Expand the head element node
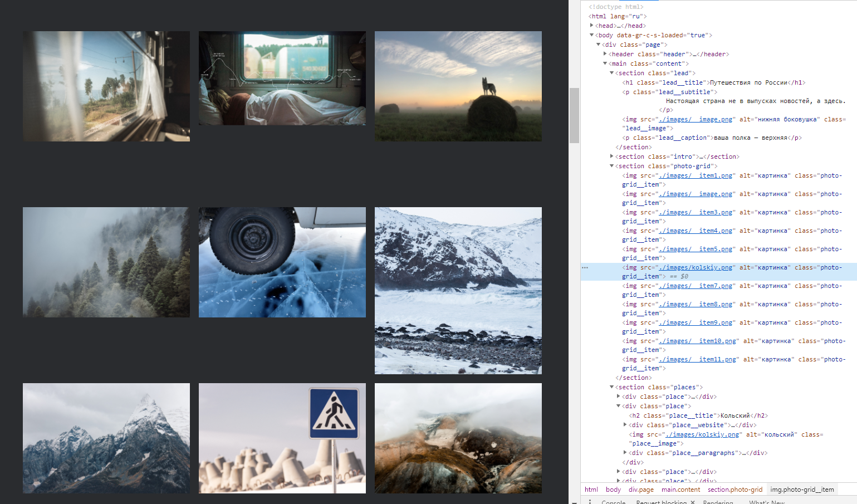Screen dimensions: 857x504 point(592,26)
